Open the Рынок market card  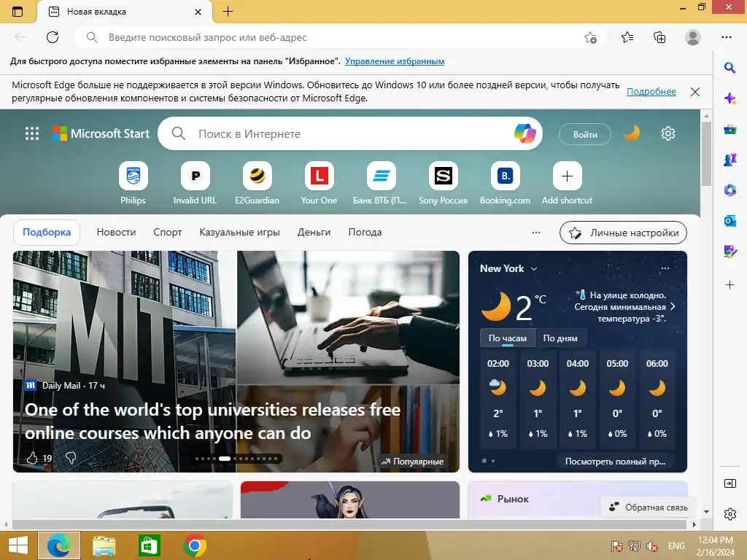tap(578, 499)
